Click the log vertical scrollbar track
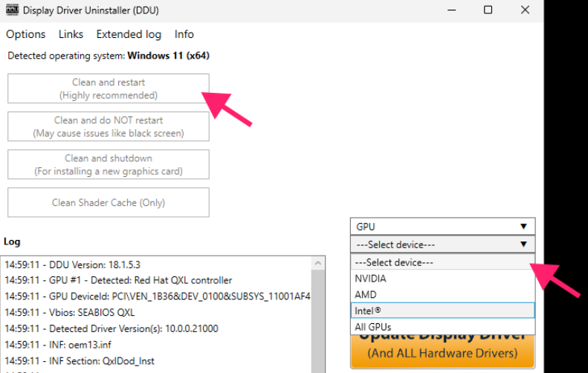Image resolution: width=588 pixels, height=373 pixels. [318, 321]
